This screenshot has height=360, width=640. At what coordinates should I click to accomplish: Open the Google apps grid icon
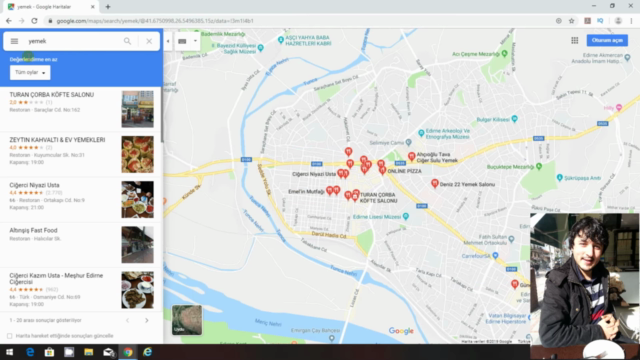coord(575,40)
